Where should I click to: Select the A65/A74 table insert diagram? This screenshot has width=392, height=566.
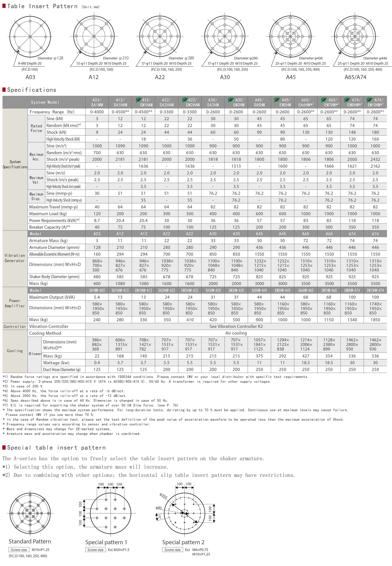(355, 36)
